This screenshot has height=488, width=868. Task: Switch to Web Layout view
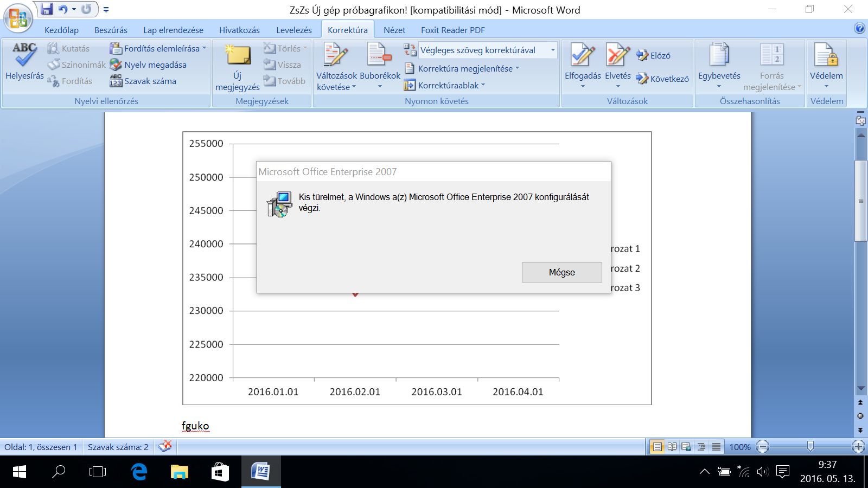click(x=687, y=447)
